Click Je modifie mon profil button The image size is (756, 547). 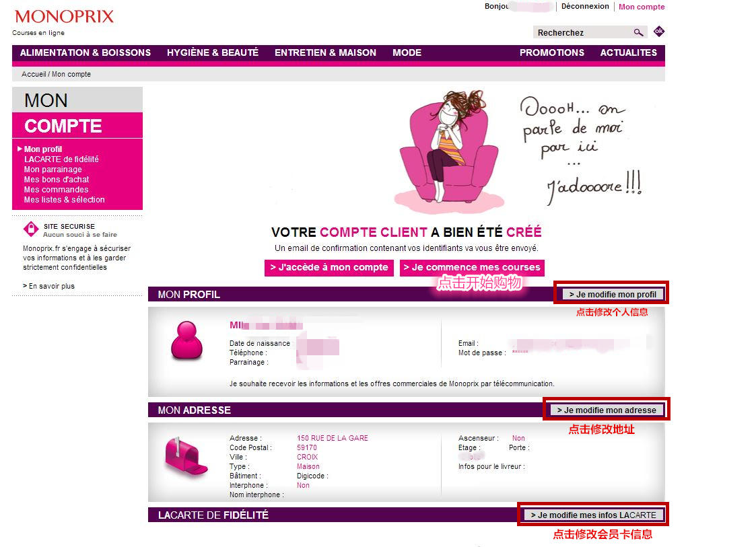[x=613, y=295]
